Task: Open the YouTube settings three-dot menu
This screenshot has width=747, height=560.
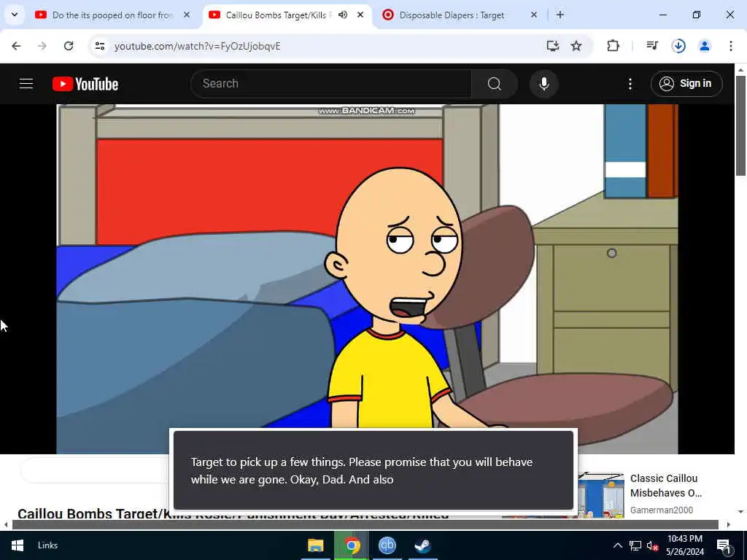Action: tap(630, 84)
